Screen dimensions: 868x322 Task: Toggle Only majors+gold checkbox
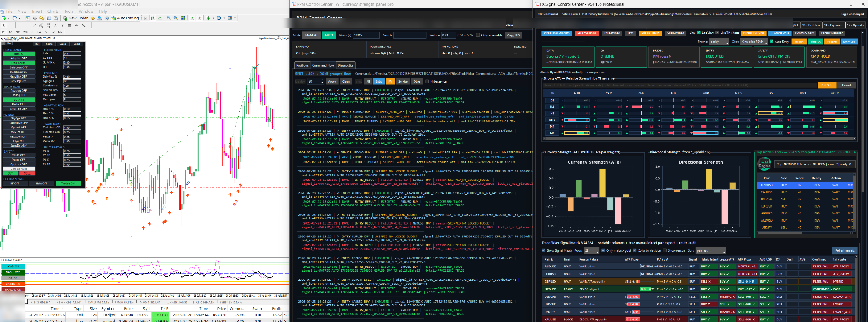[x=603, y=250]
